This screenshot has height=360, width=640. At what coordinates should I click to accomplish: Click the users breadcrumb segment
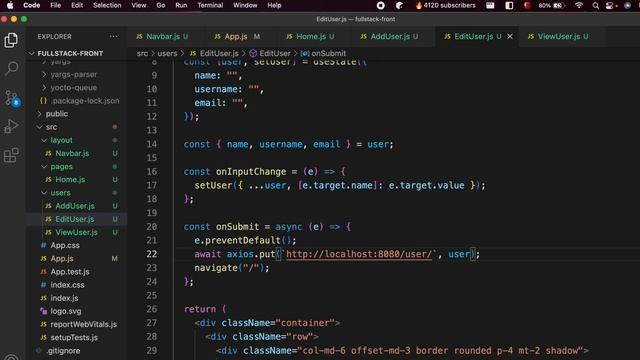coord(167,53)
